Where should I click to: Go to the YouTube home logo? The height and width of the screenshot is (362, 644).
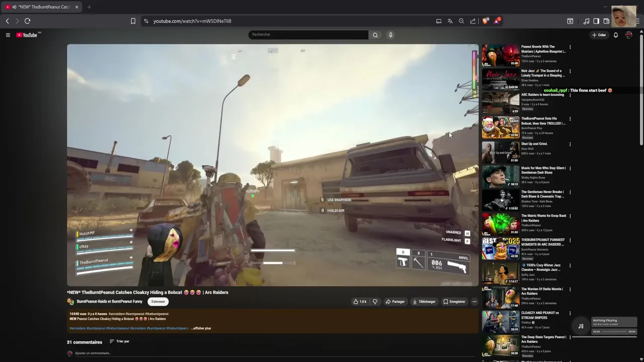coord(27,35)
